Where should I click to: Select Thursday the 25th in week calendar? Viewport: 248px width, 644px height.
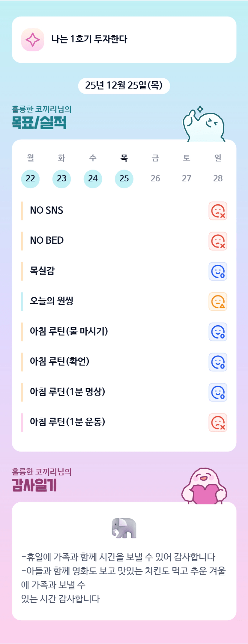coord(124,179)
